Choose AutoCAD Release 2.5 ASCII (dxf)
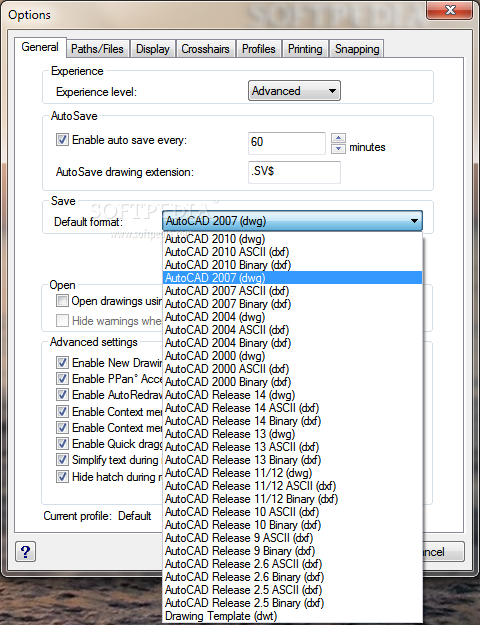The height and width of the screenshot is (625, 480). (293, 590)
